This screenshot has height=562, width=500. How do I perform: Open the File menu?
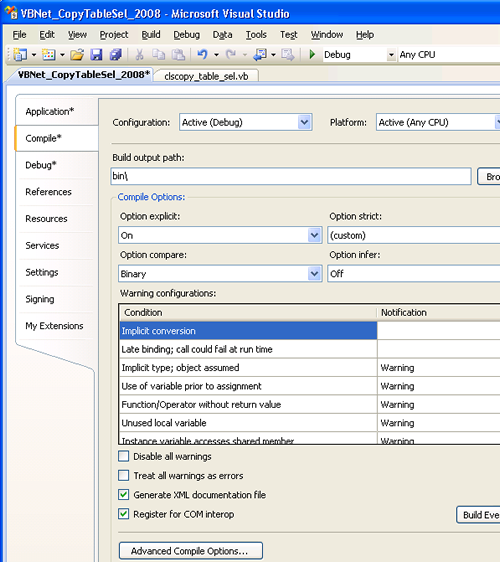point(19,34)
